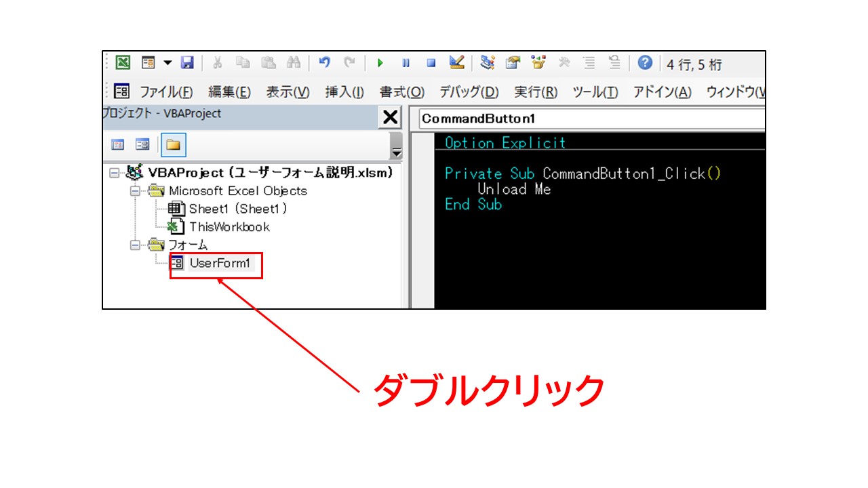This screenshot has width=868, height=488.
Task: Open the ファイル(F) menu
Action: click(x=166, y=92)
